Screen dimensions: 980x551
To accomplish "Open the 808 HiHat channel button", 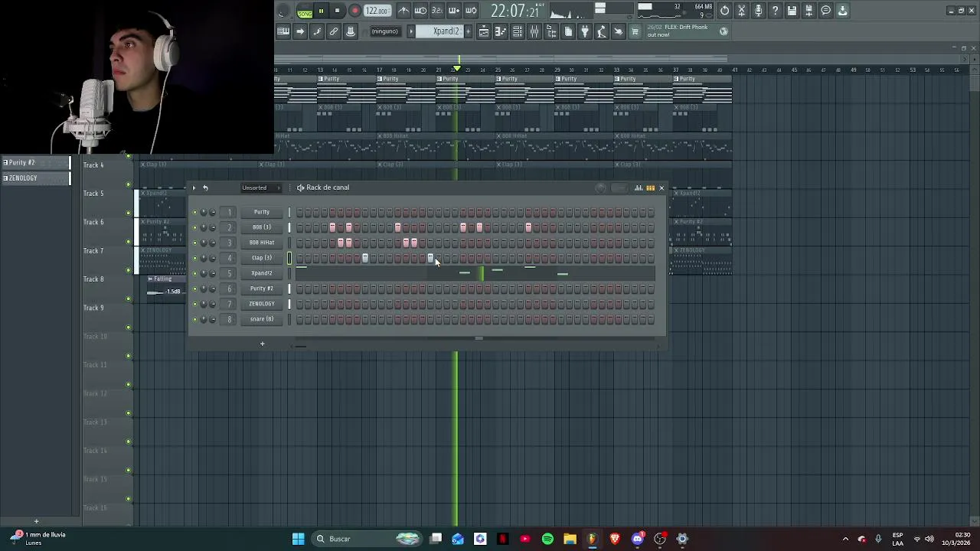I will (262, 243).
